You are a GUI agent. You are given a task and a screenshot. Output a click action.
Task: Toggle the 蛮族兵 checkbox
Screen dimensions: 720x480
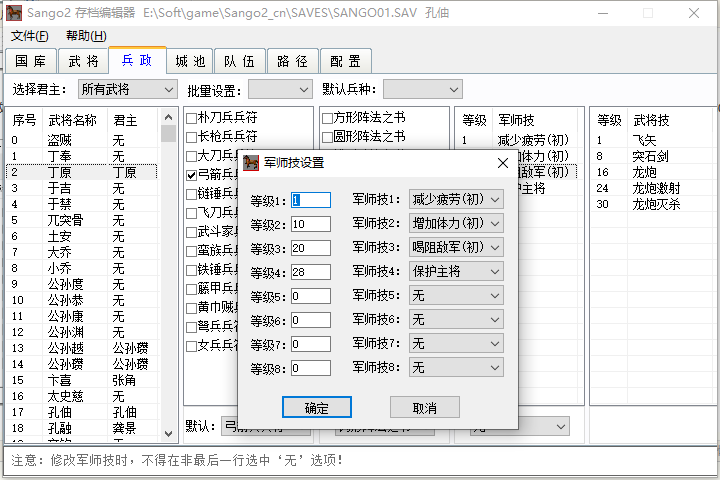tap(191, 252)
